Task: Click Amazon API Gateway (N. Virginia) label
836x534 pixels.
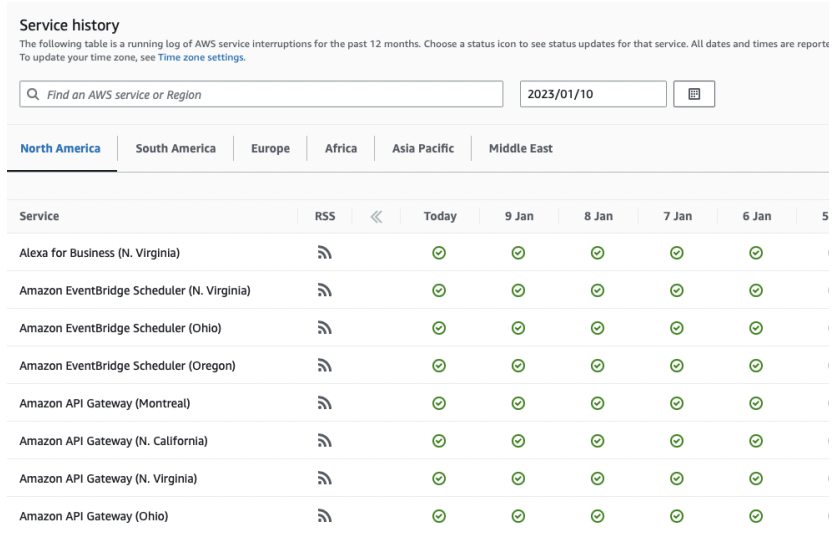Action: click(108, 479)
